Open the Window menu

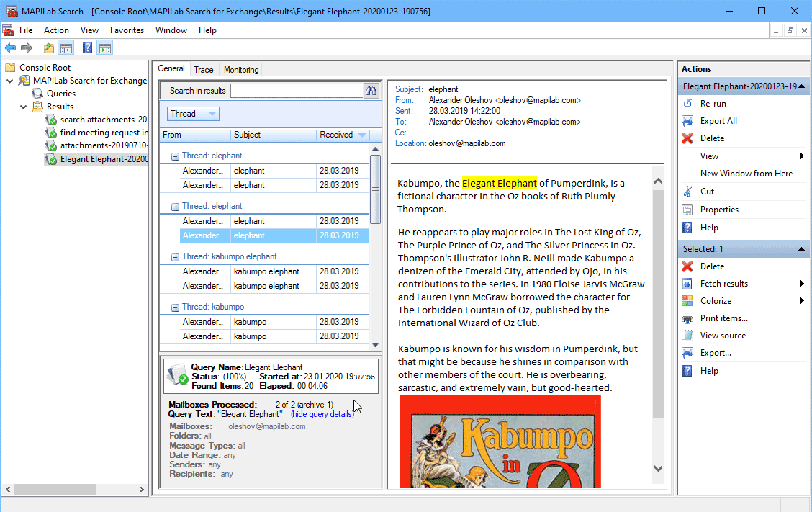pos(171,30)
